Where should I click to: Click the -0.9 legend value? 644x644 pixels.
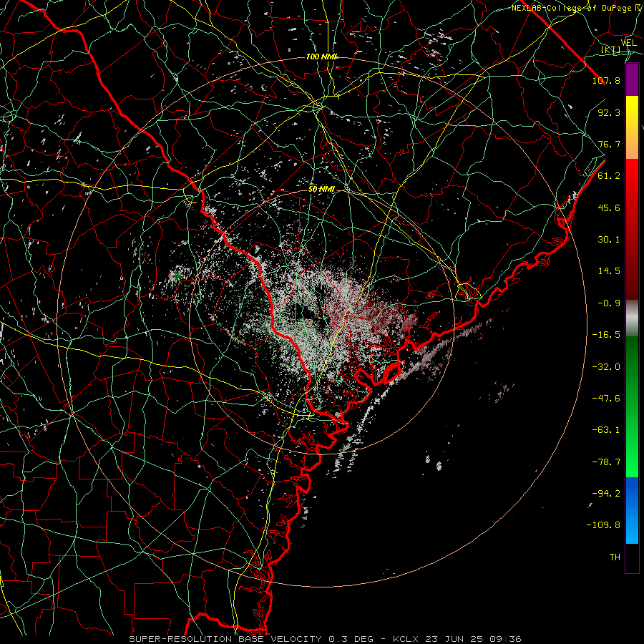tap(609, 303)
